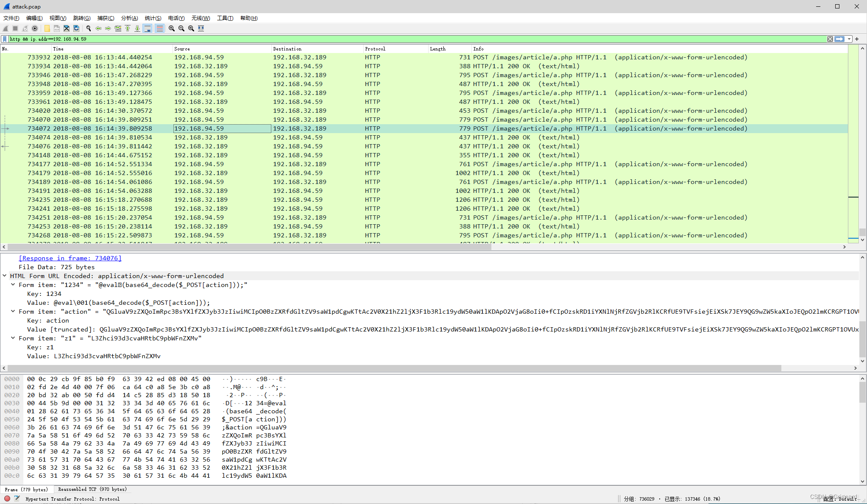Select packet 734076 response row
The image size is (867, 504).
coord(424,146)
